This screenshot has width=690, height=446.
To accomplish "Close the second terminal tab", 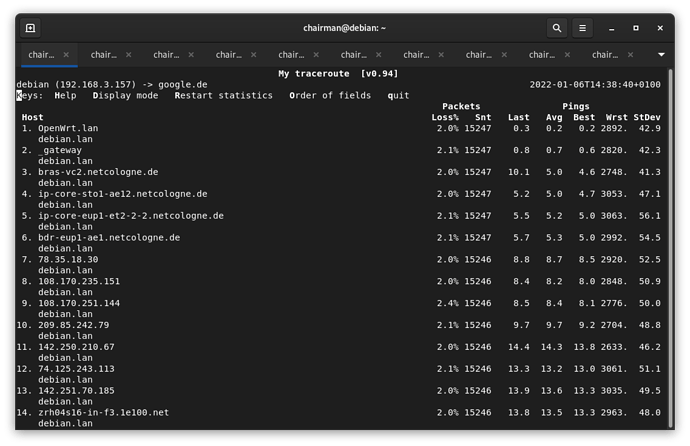I will [128, 55].
